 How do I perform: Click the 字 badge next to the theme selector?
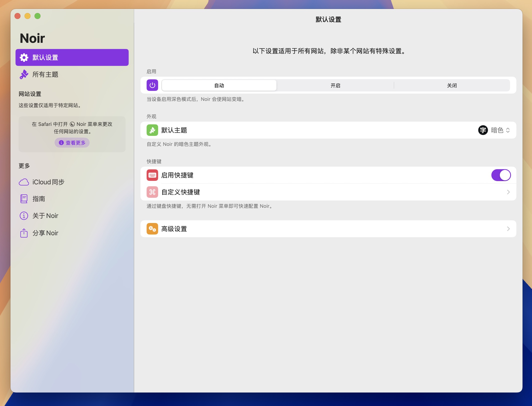483,130
